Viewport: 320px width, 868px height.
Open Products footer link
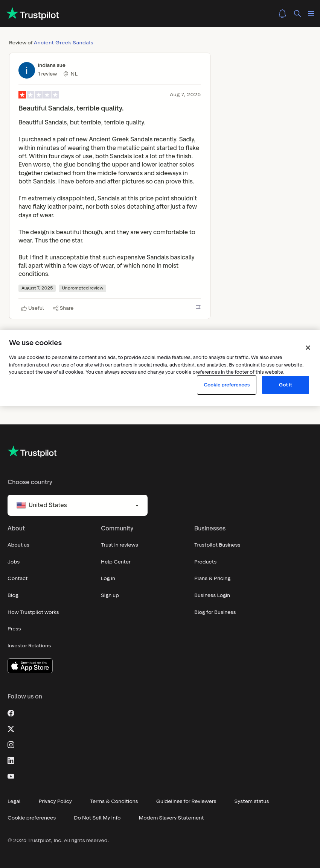pyautogui.click(x=205, y=562)
